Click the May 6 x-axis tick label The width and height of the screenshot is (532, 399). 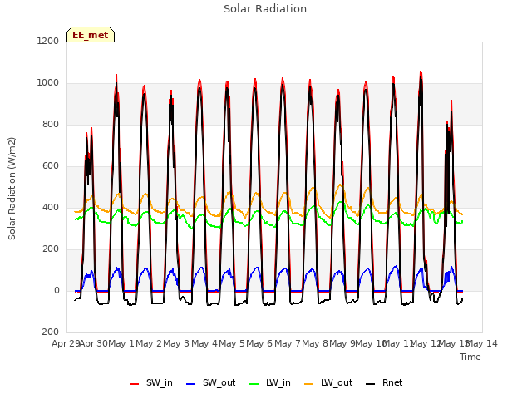[259, 343]
